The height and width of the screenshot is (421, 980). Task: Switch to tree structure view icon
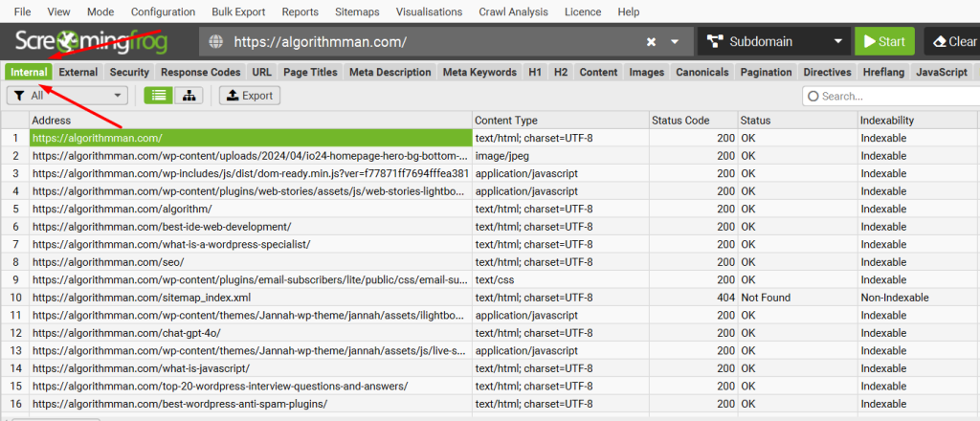[x=189, y=96]
